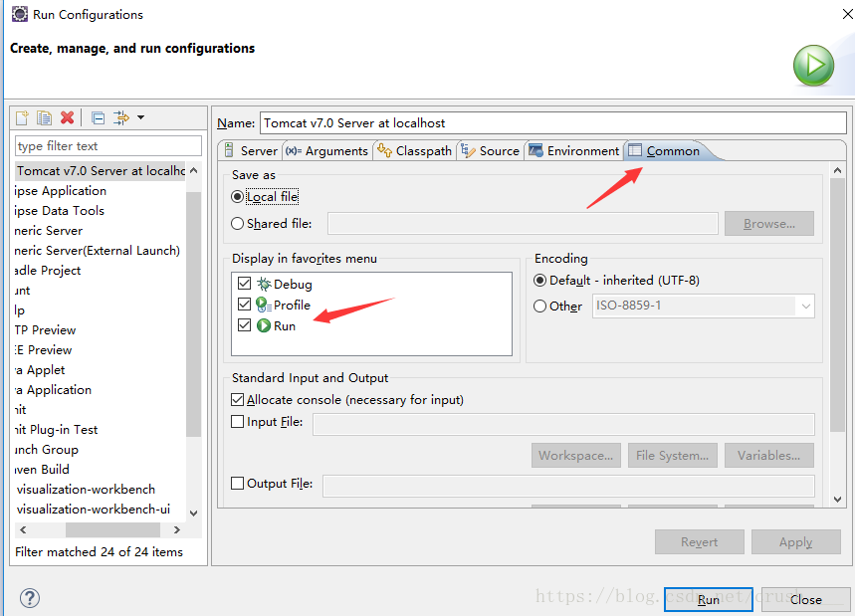Choose the Shared file radio option
This screenshot has height=616, width=855.
237,224
